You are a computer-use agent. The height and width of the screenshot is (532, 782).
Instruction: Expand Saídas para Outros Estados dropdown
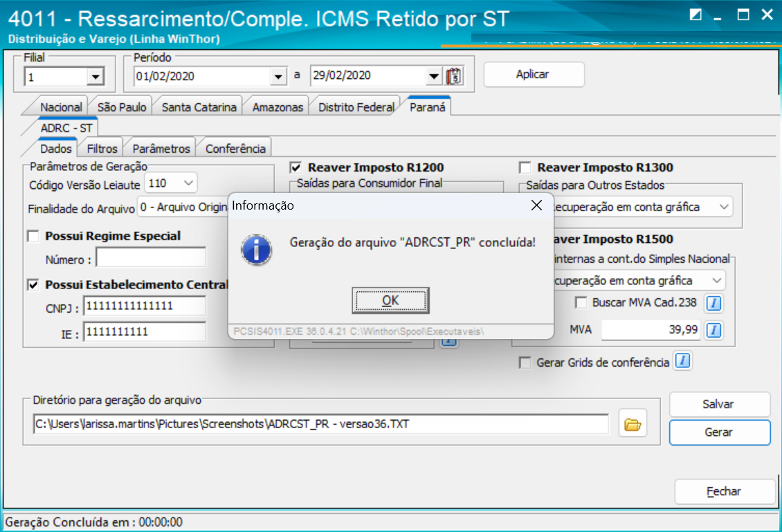coord(724,207)
